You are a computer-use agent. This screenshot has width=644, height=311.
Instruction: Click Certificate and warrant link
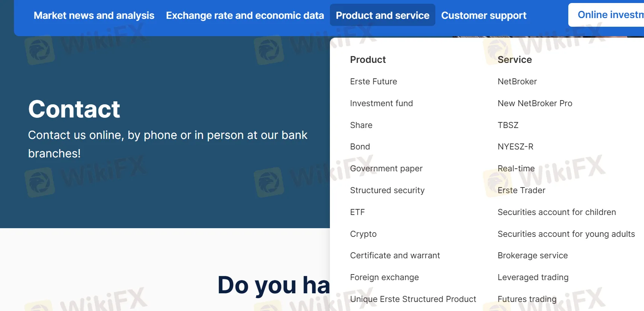coord(395,255)
